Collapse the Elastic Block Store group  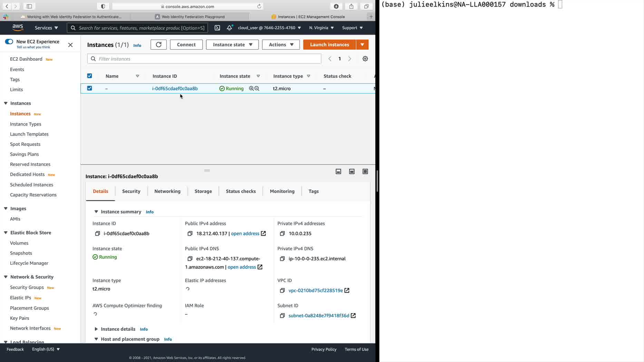[x=6, y=233]
